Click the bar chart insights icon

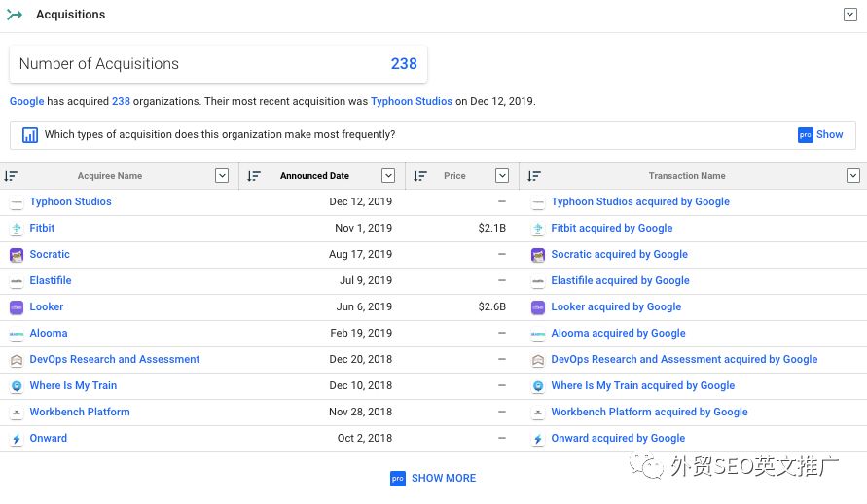click(x=30, y=135)
